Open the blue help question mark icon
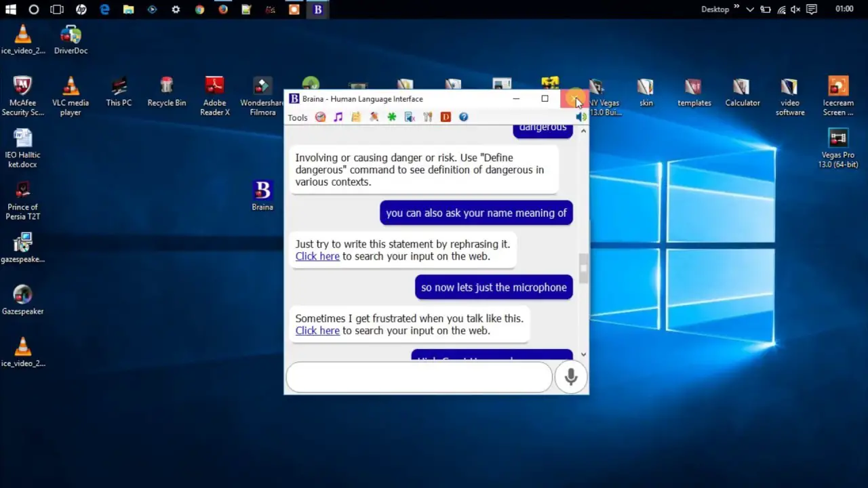The width and height of the screenshot is (868, 488). point(463,117)
